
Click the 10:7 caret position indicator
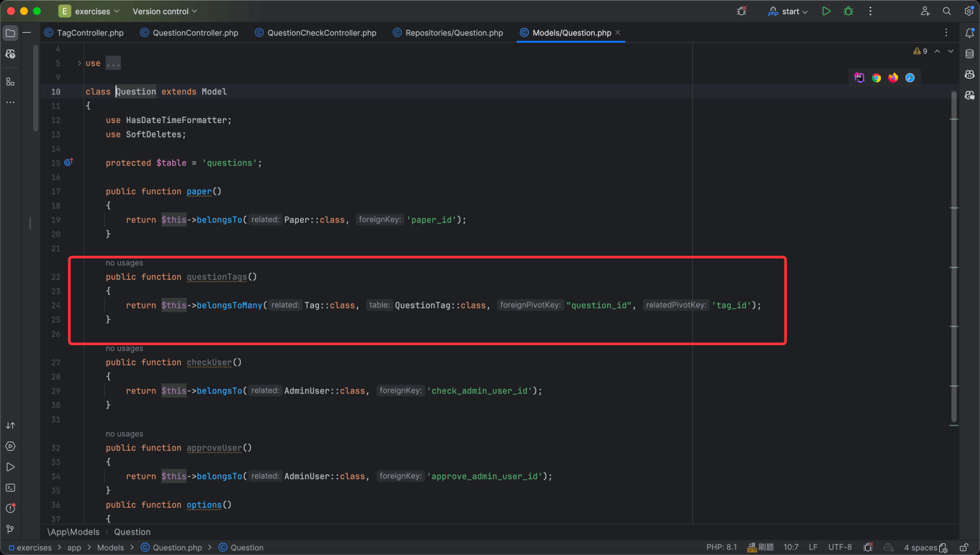791,547
